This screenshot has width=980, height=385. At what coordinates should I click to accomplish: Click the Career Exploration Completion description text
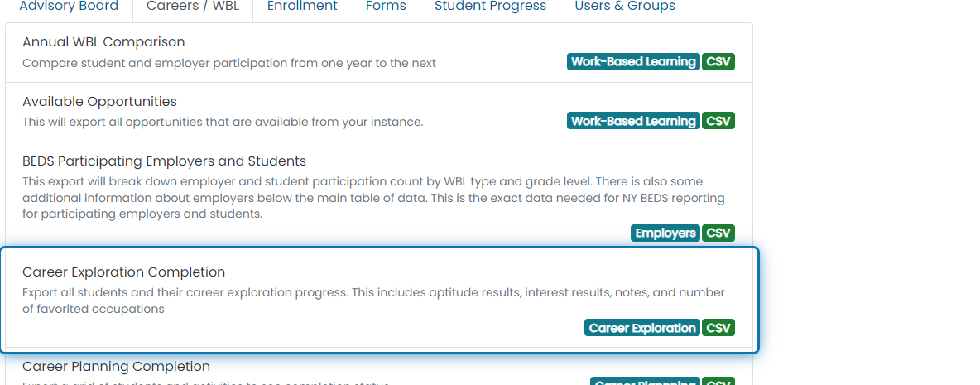(x=374, y=301)
